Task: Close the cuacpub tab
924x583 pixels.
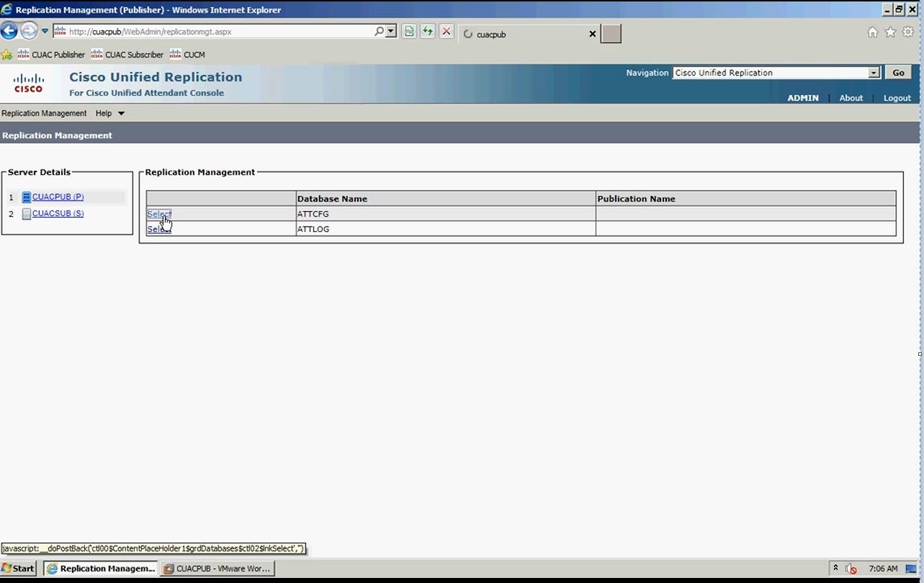Action: [593, 34]
